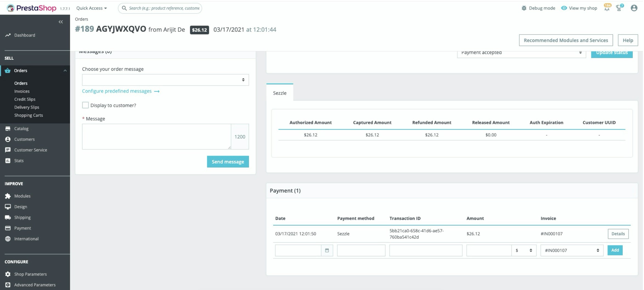Click payment date 03/17/2021 12:01:50
The height and width of the screenshot is (290, 644).
coord(296,234)
